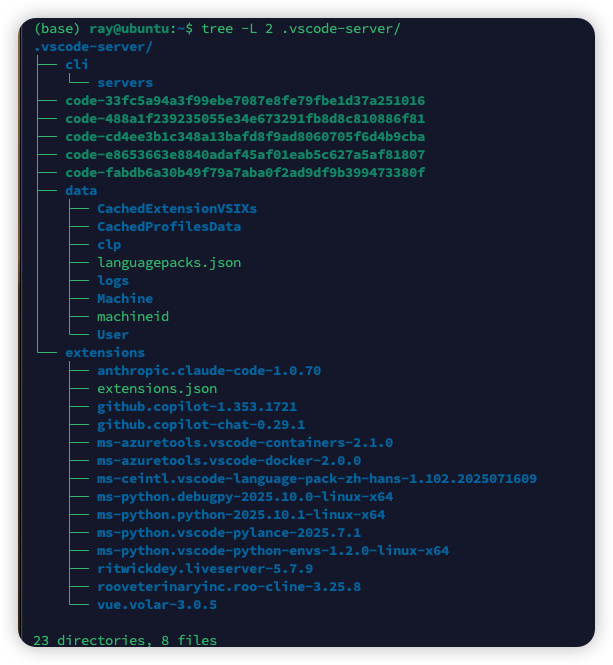Click the tree command text in the prompt
This screenshot has width=613, height=665.
(300, 29)
